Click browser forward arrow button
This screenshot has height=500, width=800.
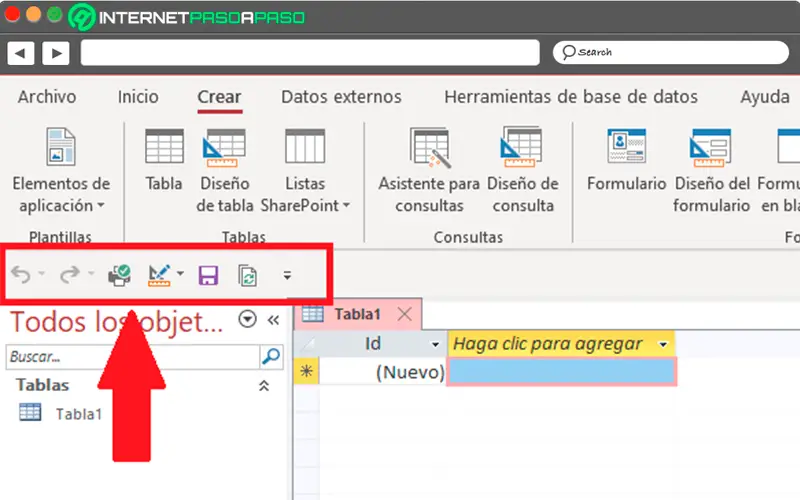tap(56, 53)
